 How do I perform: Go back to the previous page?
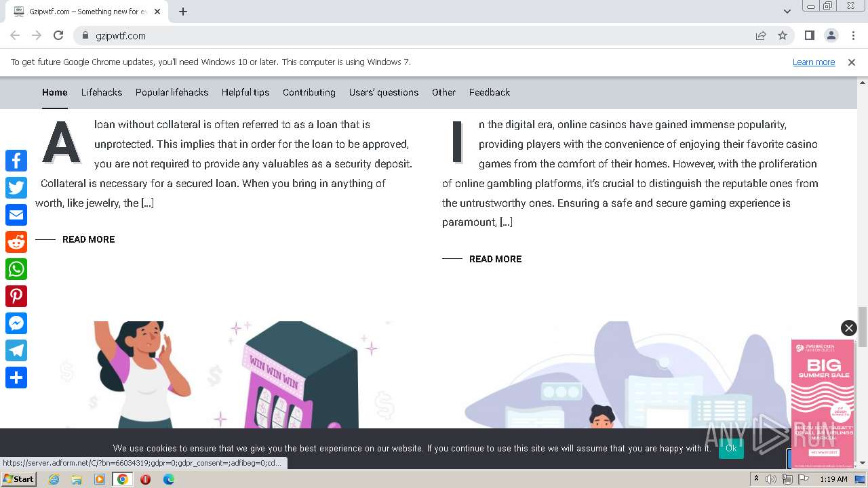click(x=15, y=35)
